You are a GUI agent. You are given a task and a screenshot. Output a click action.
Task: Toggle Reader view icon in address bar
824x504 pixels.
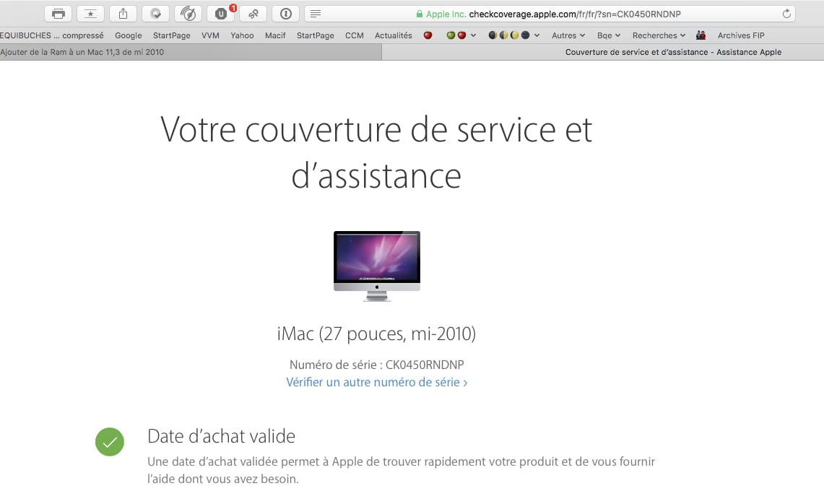316,14
